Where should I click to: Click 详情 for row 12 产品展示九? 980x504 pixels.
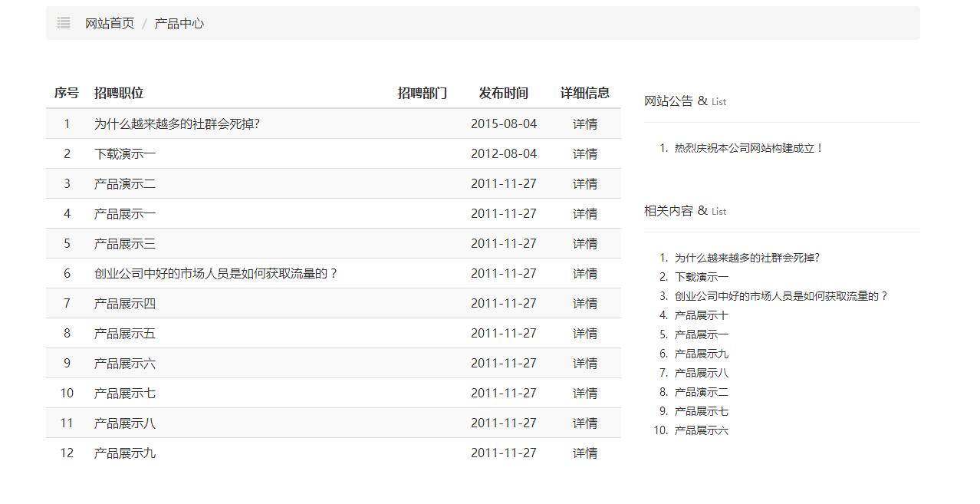pos(584,453)
